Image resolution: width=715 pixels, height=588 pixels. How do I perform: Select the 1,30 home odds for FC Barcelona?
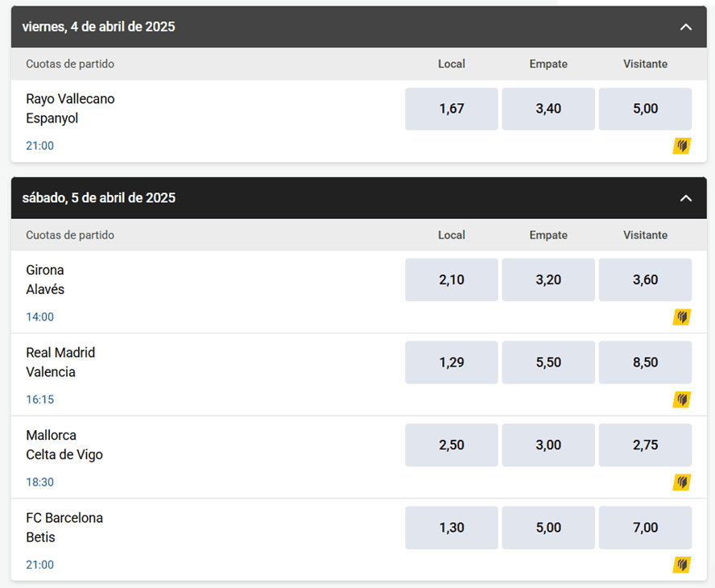pos(451,528)
